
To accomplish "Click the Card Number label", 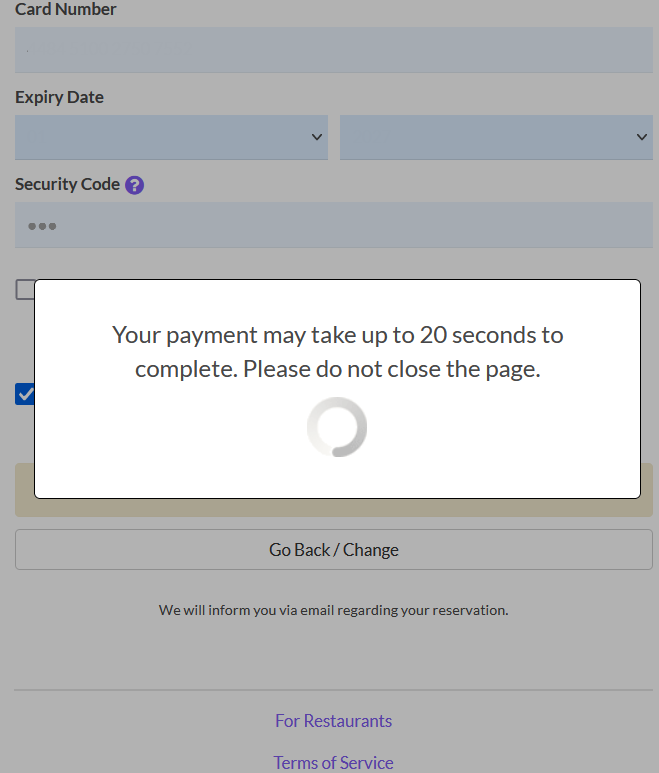I will point(66,10).
